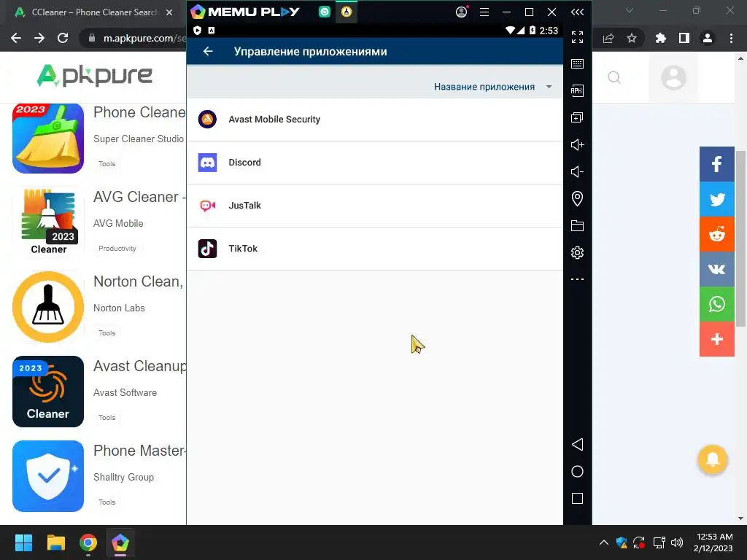Toggle MEmu fullscreen mode icon
The image size is (747, 560).
click(x=578, y=37)
